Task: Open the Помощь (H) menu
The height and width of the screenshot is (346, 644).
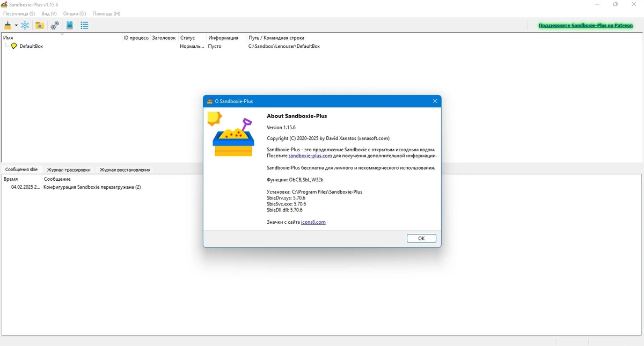Action: [x=106, y=13]
